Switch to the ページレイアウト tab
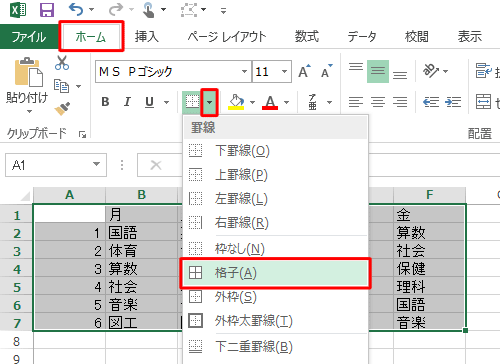The image size is (500, 364). [x=227, y=36]
